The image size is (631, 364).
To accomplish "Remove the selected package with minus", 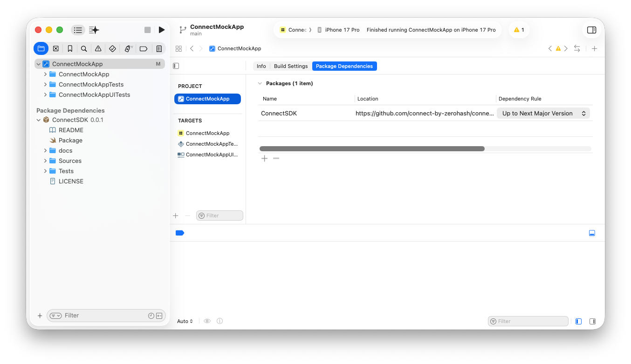I will [276, 159].
